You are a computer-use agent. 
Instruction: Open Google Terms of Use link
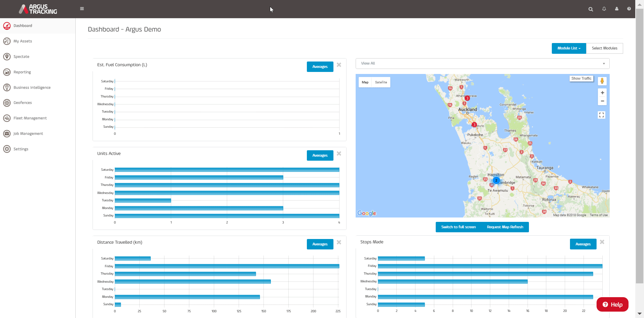(x=599, y=215)
